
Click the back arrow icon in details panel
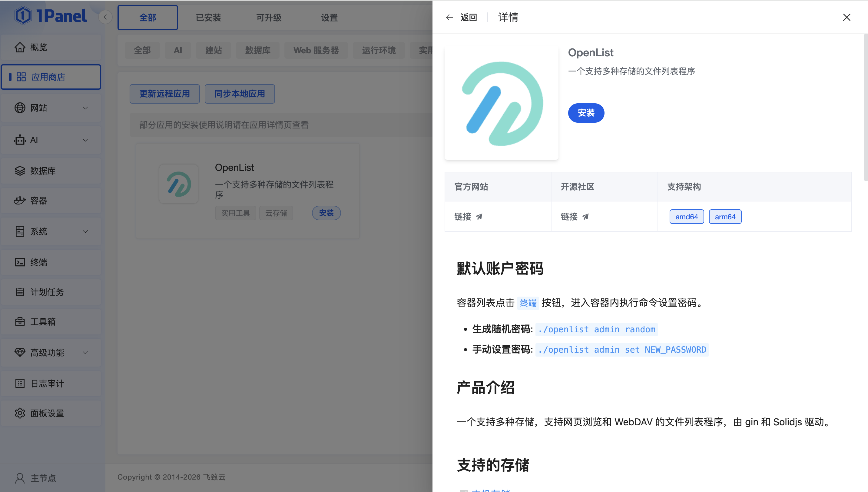[449, 17]
